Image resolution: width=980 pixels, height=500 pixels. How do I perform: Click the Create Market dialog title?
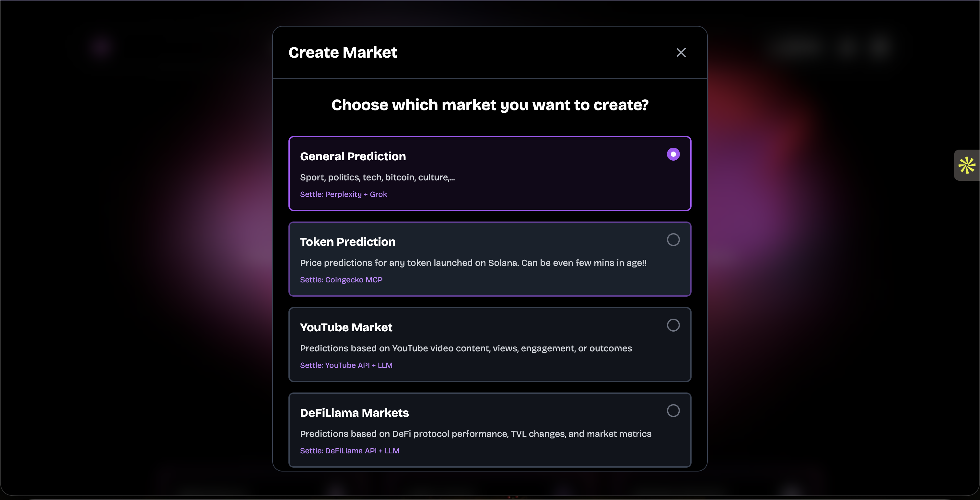[x=343, y=52]
